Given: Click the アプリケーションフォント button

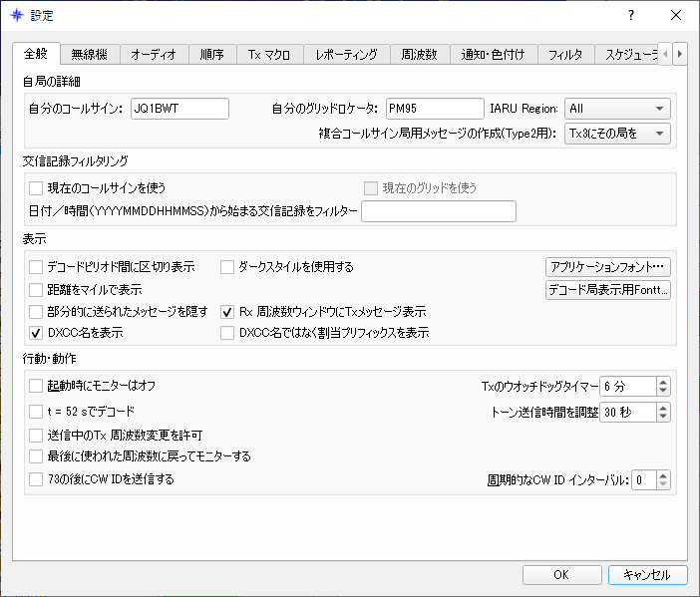Looking at the screenshot, I should [x=607, y=267].
